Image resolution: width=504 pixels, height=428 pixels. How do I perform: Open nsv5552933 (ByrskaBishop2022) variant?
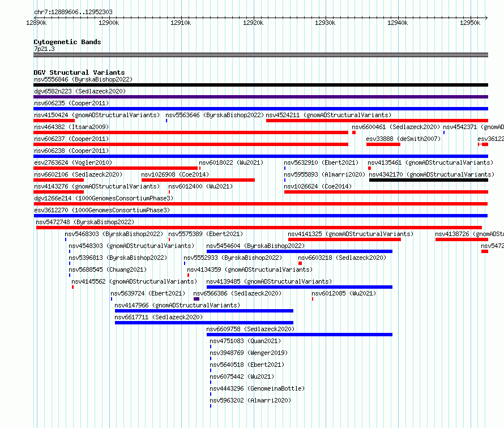pos(233,258)
